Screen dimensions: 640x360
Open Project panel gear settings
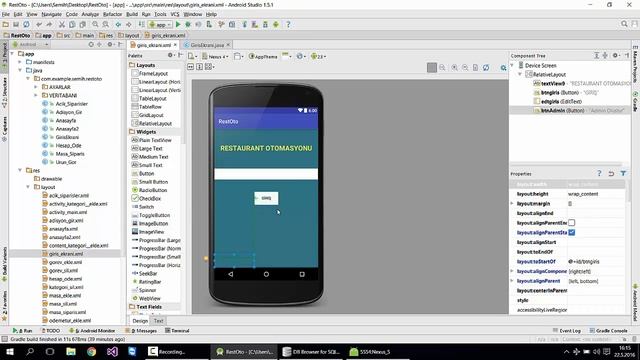[110, 44]
